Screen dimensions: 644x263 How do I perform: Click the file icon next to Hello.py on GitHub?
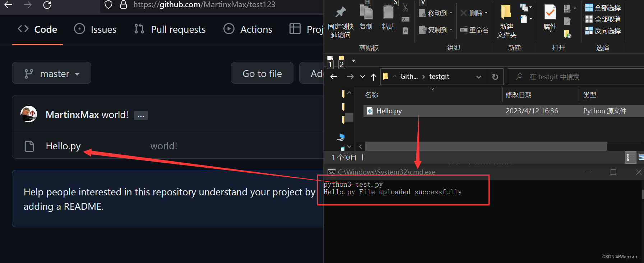click(x=29, y=146)
